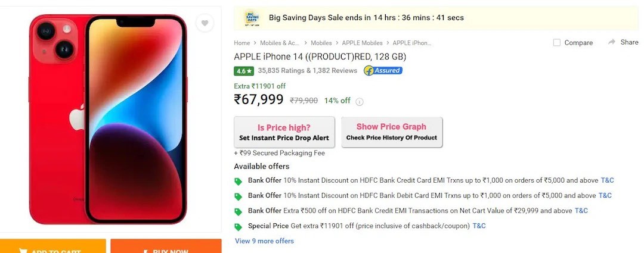Click the 4.6 star rating badge
644x253 pixels.
tap(244, 71)
